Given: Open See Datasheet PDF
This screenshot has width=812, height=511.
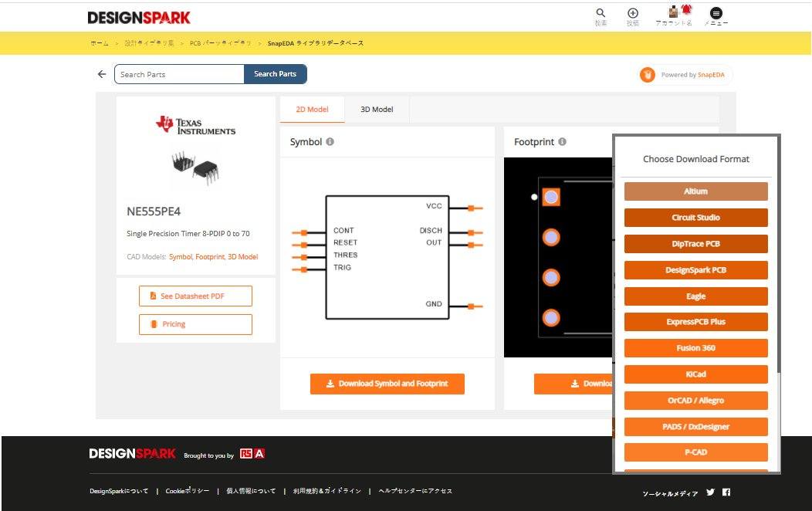Looking at the screenshot, I should point(195,296).
